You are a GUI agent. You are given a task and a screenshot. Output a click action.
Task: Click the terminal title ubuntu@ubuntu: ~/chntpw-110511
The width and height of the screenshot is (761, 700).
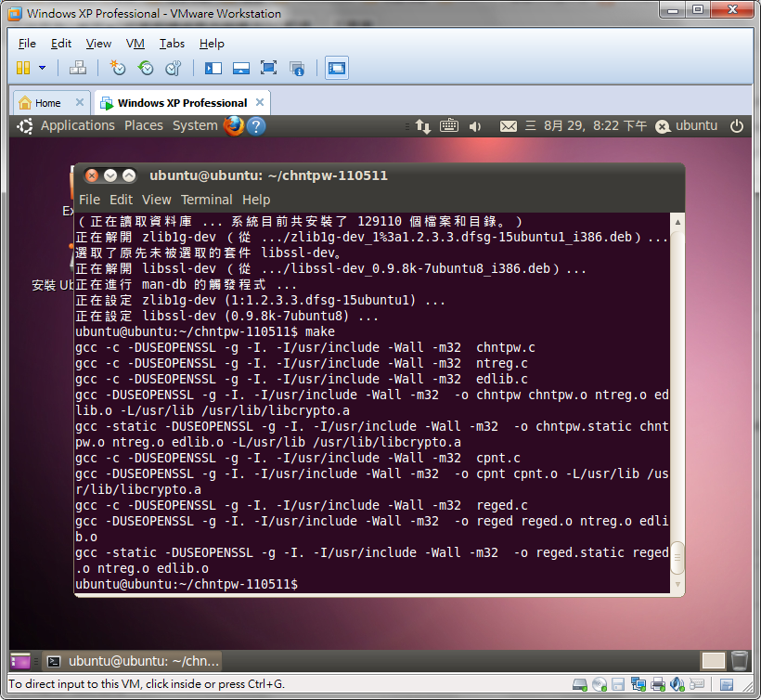pyautogui.click(x=268, y=175)
